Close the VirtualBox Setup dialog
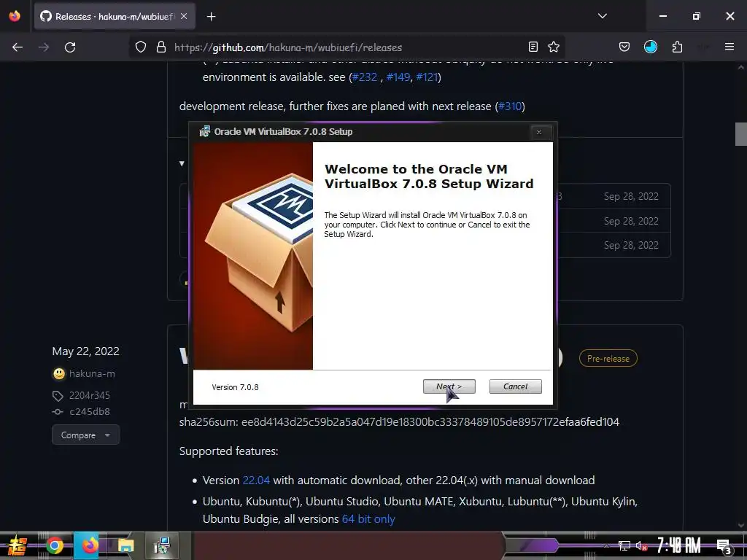 click(x=539, y=133)
